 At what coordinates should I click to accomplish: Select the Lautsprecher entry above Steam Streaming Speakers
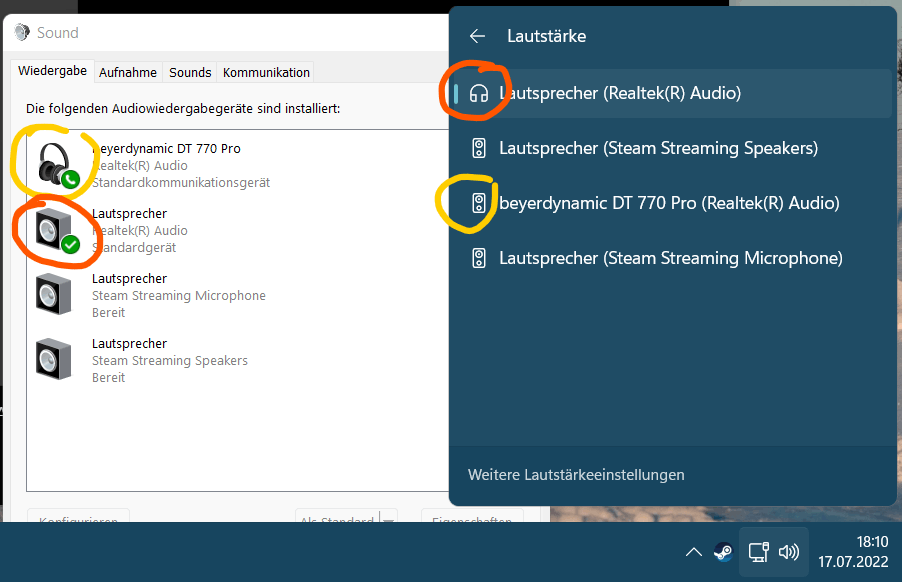tap(129, 343)
